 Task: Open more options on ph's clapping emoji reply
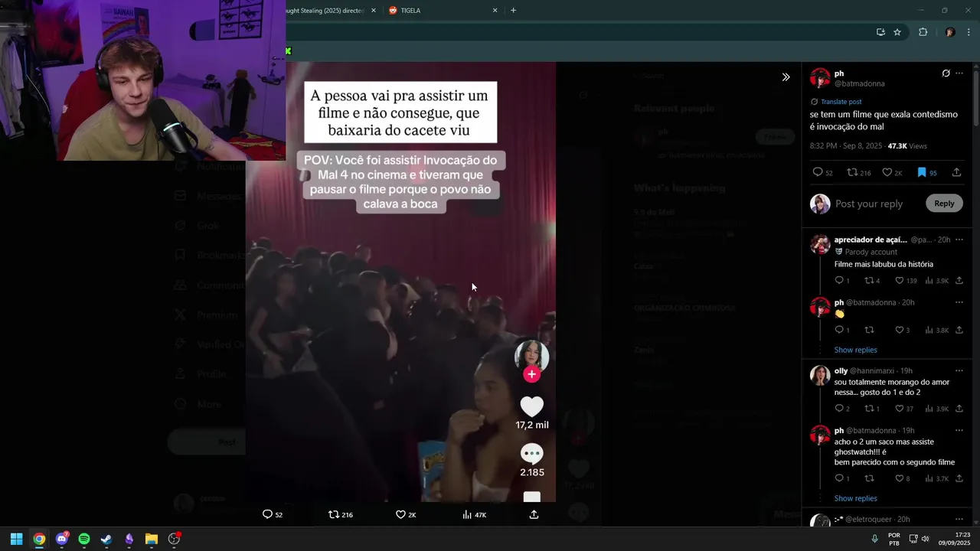(959, 302)
